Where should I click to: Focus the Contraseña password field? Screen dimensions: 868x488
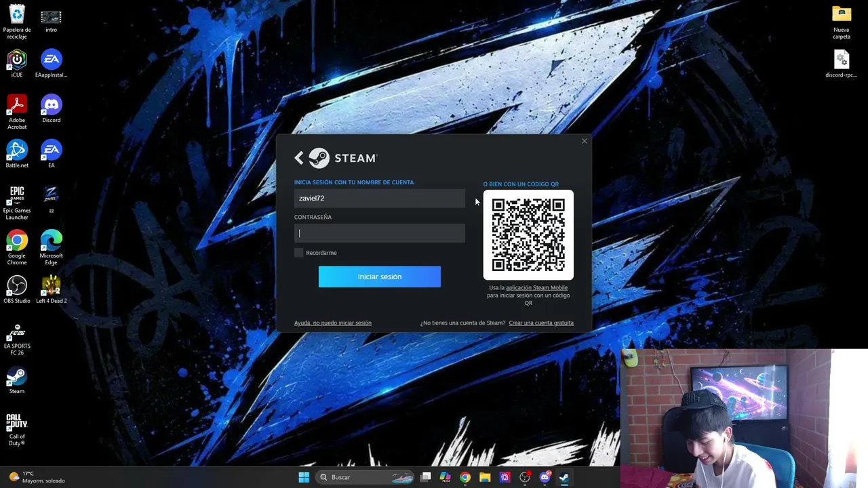pos(379,233)
